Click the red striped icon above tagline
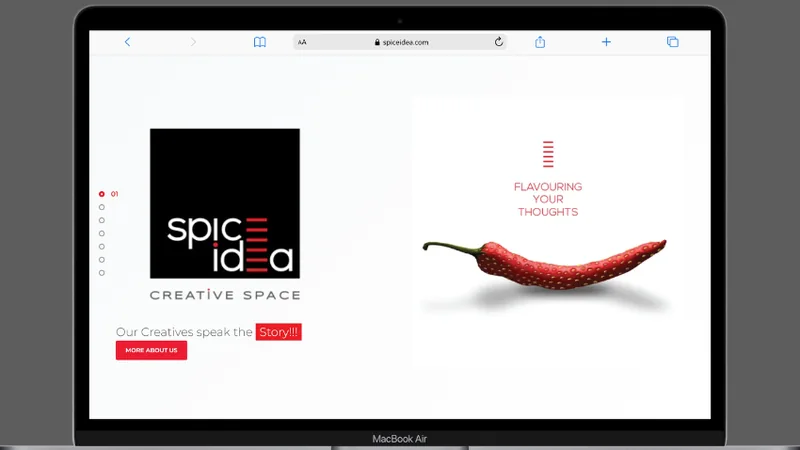This screenshot has width=800, height=450. pyautogui.click(x=548, y=154)
